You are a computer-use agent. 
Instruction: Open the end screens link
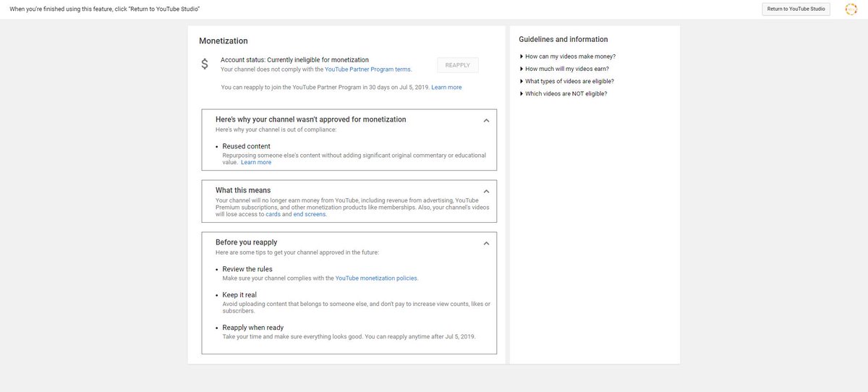(310, 215)
